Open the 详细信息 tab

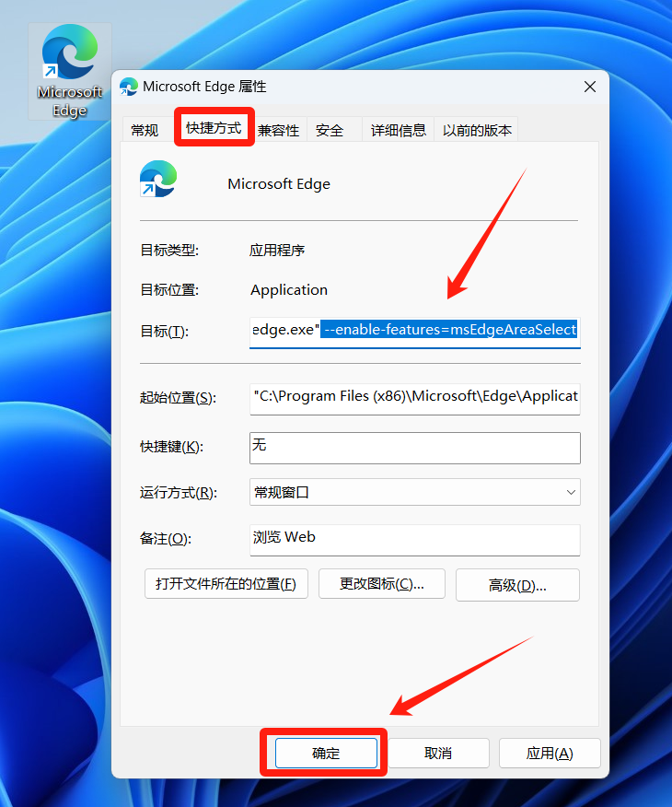pyautogui.click(x=398, y=131)
